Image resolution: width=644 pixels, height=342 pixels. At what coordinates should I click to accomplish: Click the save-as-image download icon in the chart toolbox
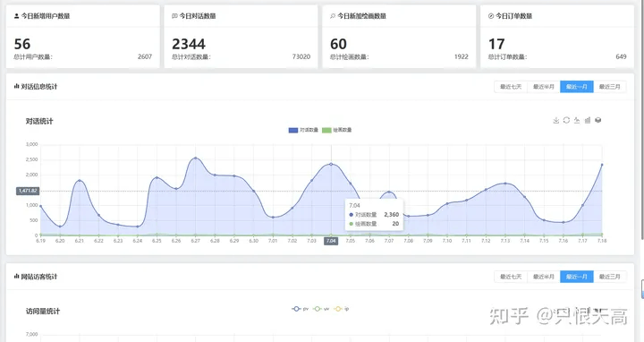[x=555, y=120]
